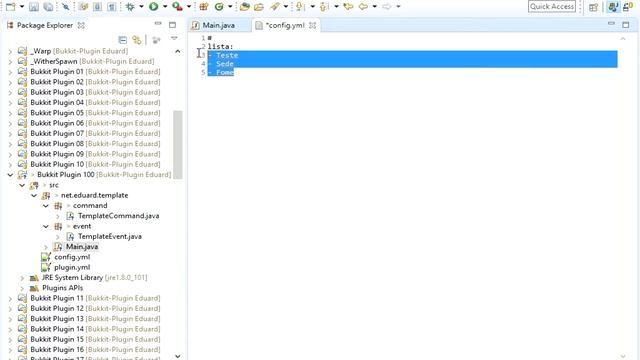Click Package Explorer scrollbar down arrow
Image resolution: width=640 pixels, height=360 pixels.
coord(178,356)
